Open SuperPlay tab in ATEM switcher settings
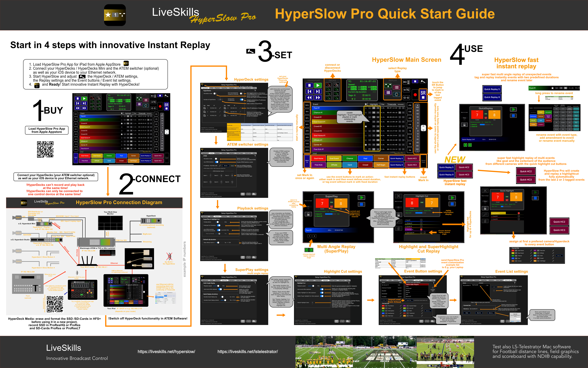 224,153
